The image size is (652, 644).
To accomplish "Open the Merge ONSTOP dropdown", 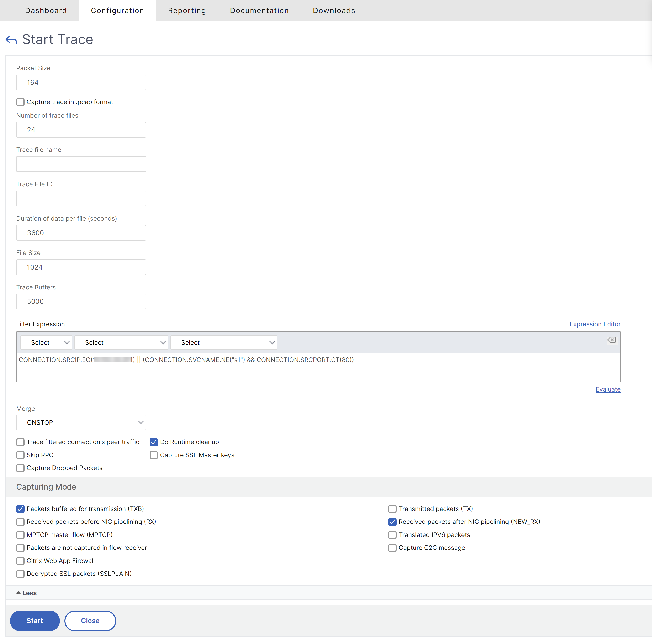I will click(81, 422).
